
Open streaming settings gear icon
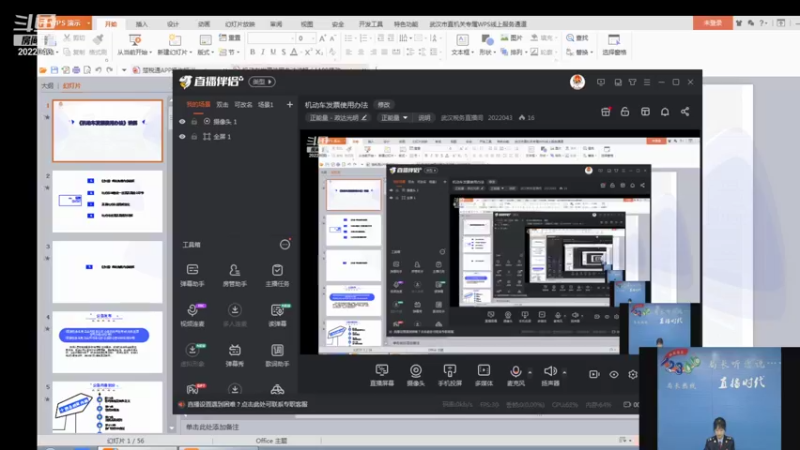tap(633, 374)
